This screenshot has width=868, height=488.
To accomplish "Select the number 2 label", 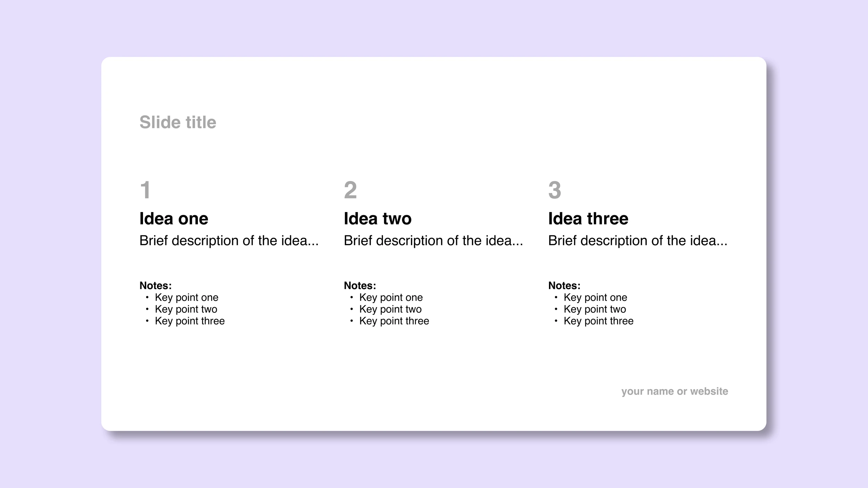I will (x=350, y=190).
